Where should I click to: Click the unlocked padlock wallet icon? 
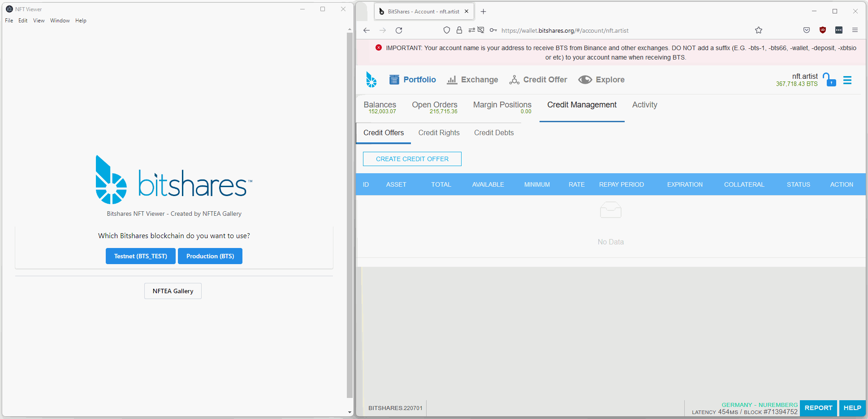[829, 80]
